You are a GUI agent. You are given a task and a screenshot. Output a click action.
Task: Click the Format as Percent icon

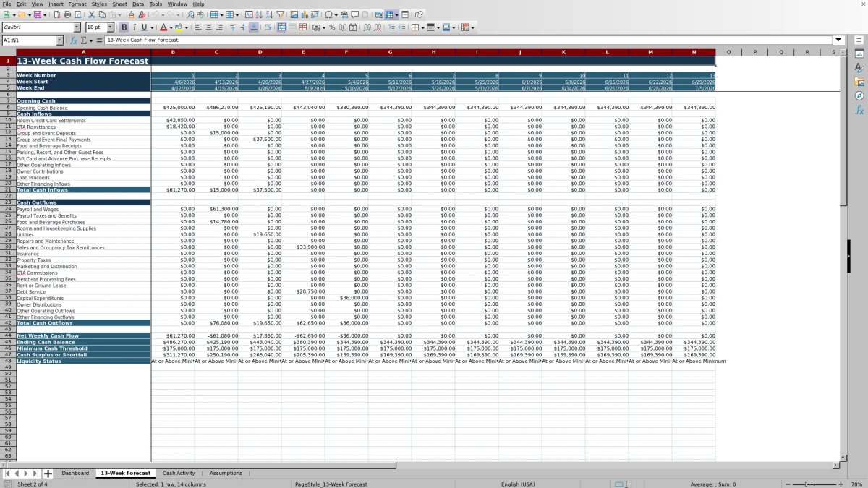[x=332, y=27]
